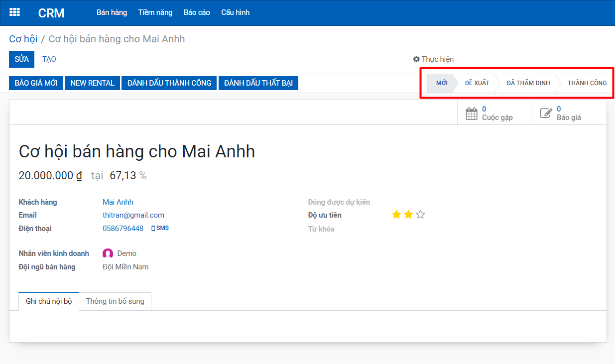This screenshot has height=364, width=615.
Task: Click the Demo salesperson name
Action: click(x=127, y=253)
